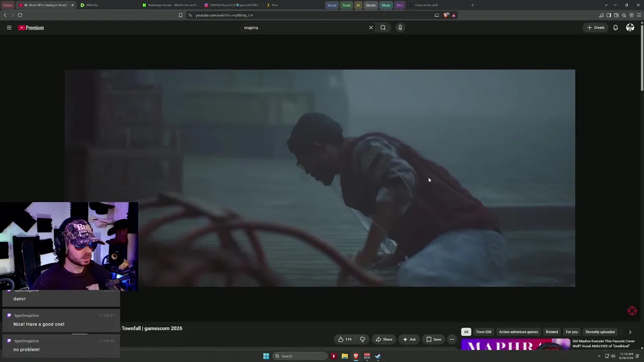Open the Xtra tab group
Screen dimensions: 644x362
[399, 5]
